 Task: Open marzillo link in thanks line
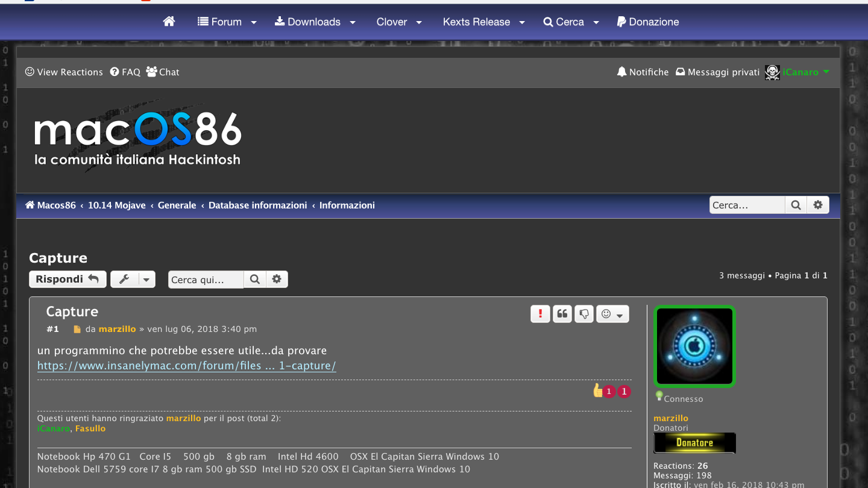coord(183,418)
